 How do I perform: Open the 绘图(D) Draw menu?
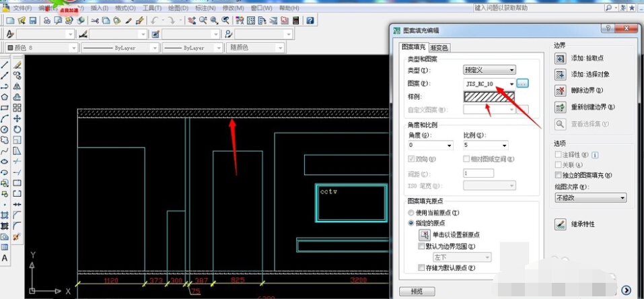(x=178, y=8)
